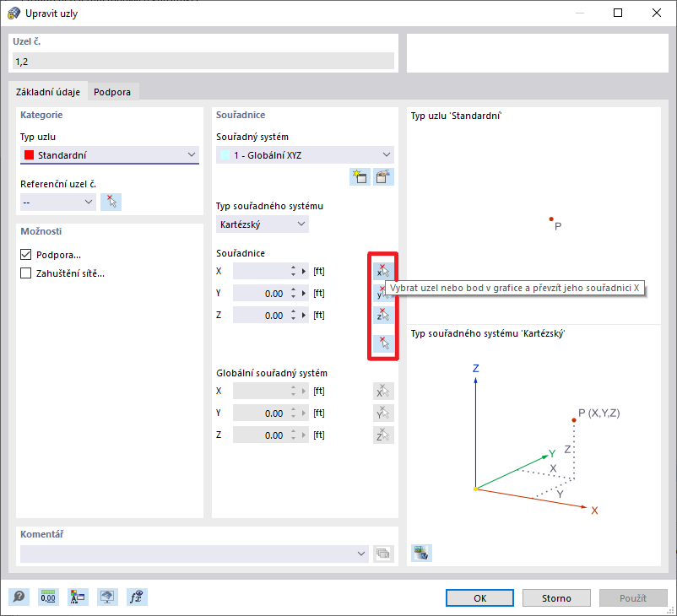Click image view settings icon in preview
The image size is (677, 616).
[x=421, y=553]
